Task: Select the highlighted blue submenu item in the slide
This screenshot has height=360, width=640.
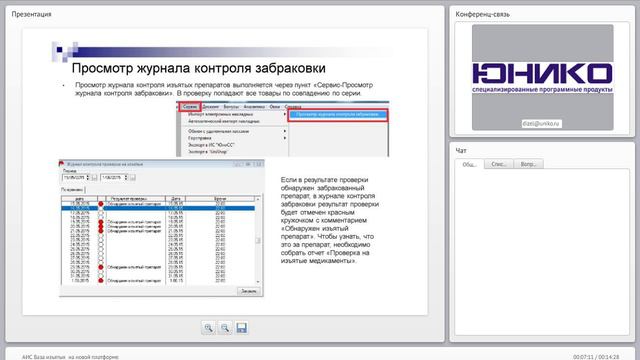Action: [338, 115]
